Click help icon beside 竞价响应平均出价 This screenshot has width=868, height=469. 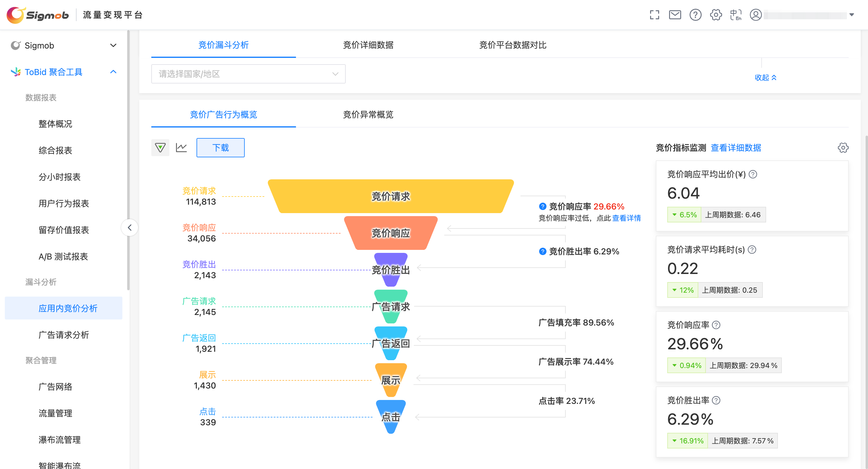pyautogui.click(x=753, y=174)
